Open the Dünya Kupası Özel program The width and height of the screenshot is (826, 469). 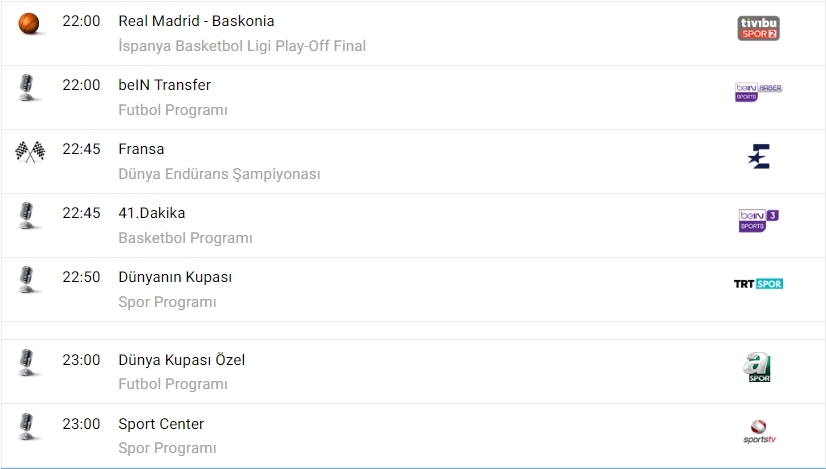pyautogui.click(x=181, y=360)
